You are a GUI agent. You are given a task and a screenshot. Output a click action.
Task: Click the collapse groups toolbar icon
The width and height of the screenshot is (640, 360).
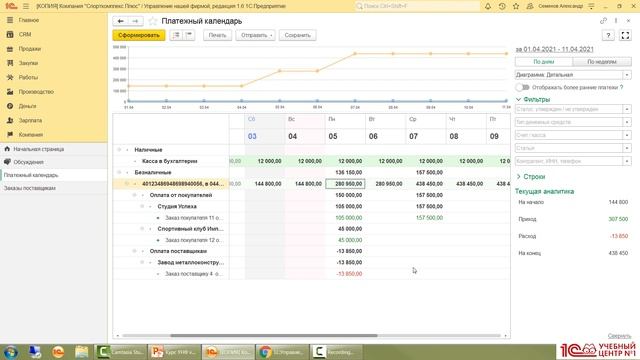point(189,36)
